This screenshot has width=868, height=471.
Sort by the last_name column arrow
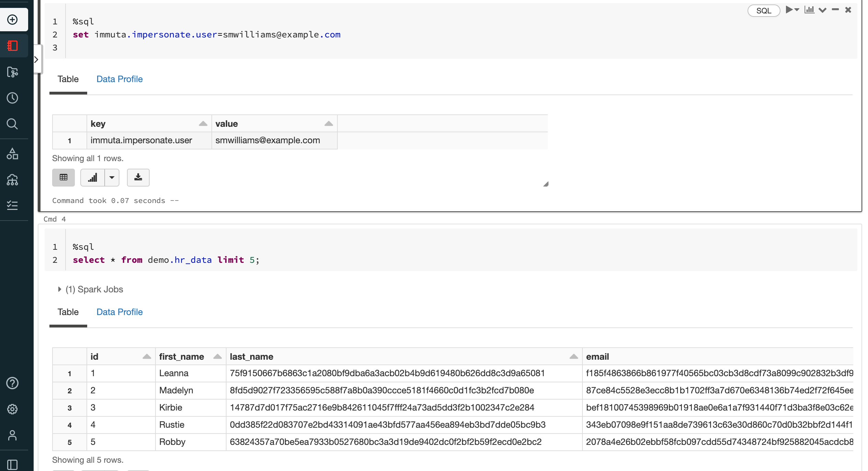[x=574, y=356]
